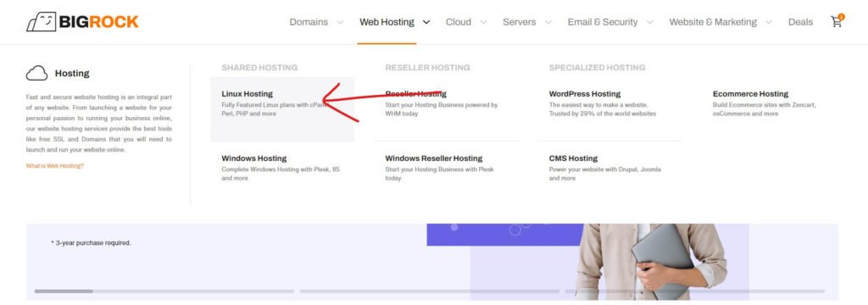Click the RESELLER HOSTING heading

click(x=427, y=68)
